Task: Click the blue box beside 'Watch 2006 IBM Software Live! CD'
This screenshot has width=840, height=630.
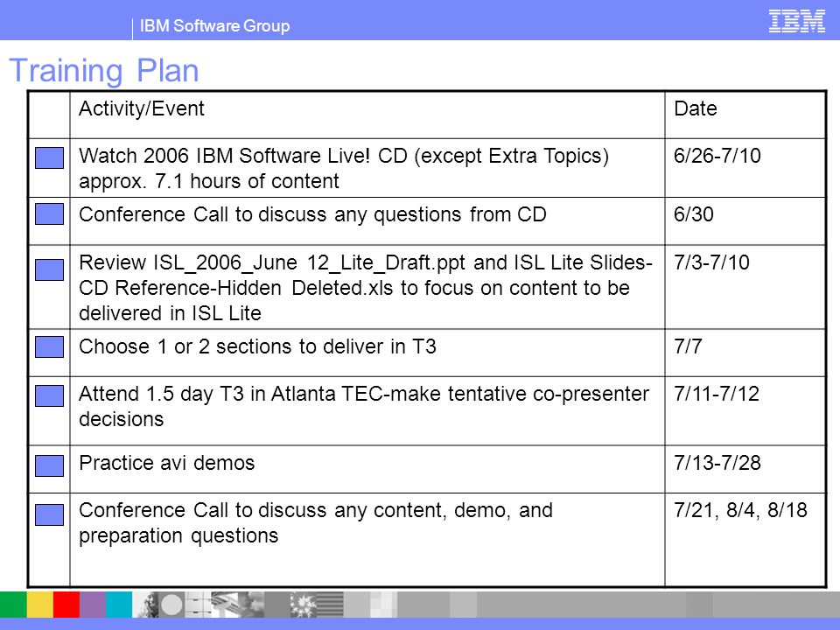Action: point(49,158)
